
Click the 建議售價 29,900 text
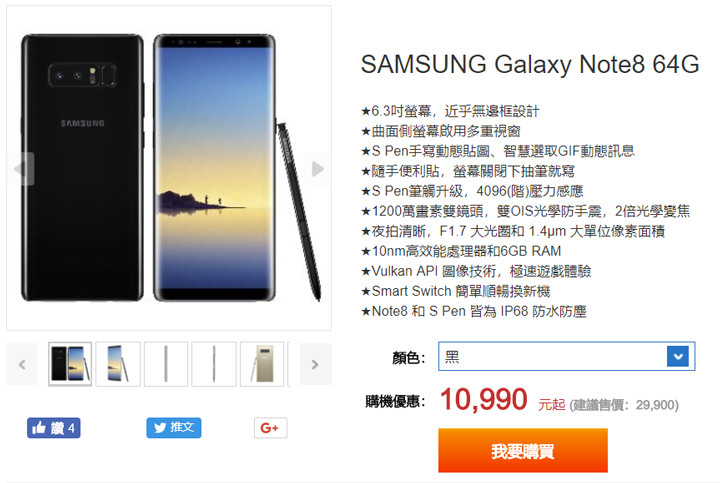(x=624, y=405)
